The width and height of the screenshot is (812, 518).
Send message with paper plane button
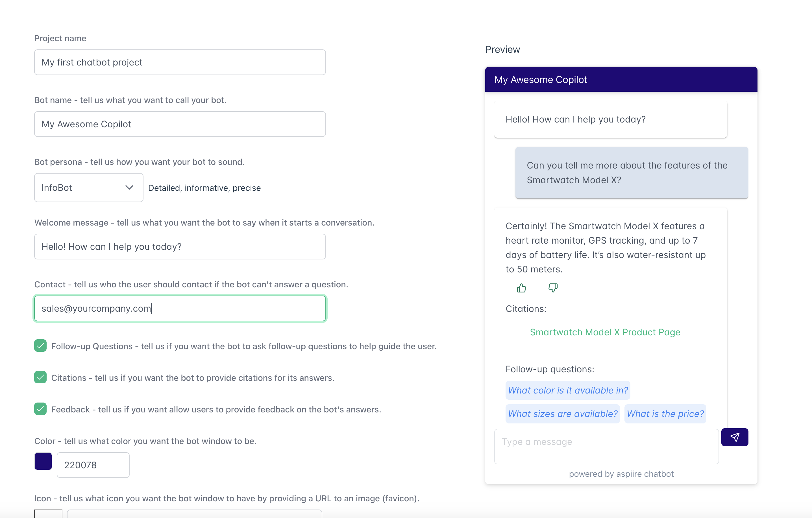(x=735, y=437)
